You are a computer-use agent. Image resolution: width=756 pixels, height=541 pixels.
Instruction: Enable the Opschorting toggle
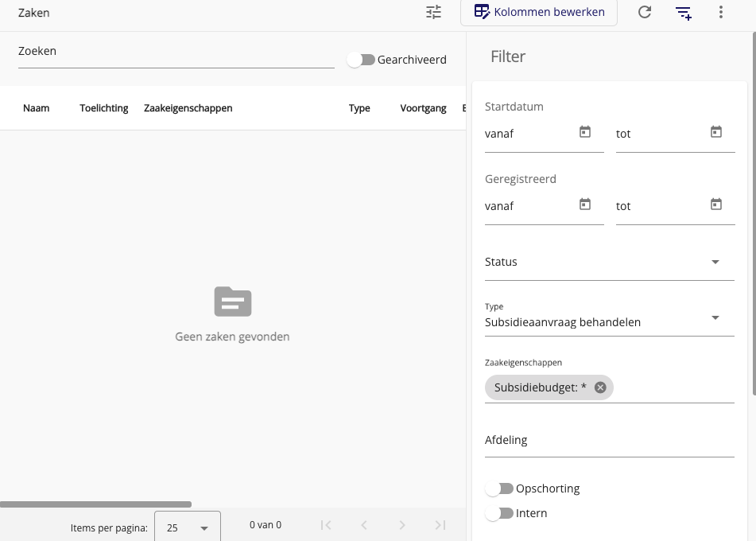500,488
